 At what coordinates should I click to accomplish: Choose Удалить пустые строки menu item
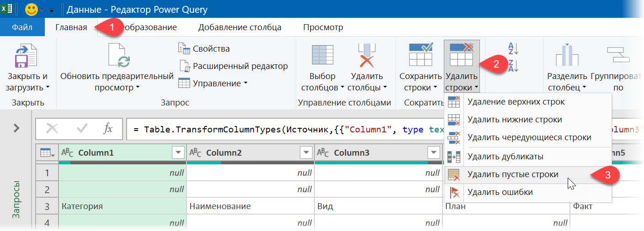click(x=528, y=174)
